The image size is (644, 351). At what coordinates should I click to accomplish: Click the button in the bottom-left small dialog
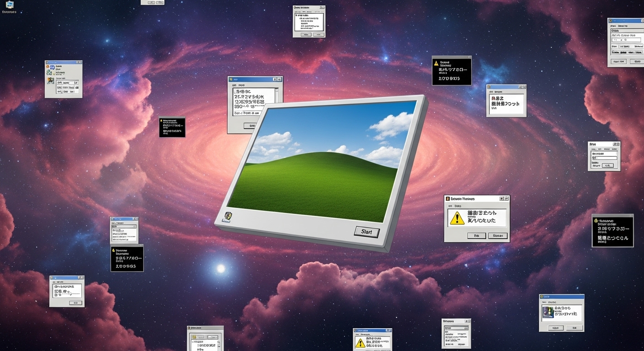[x=76, y=303]
